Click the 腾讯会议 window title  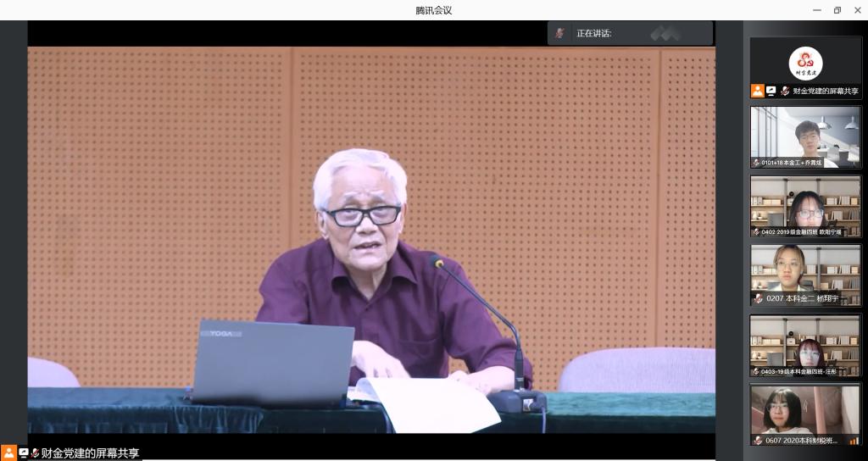pos(433,10)
